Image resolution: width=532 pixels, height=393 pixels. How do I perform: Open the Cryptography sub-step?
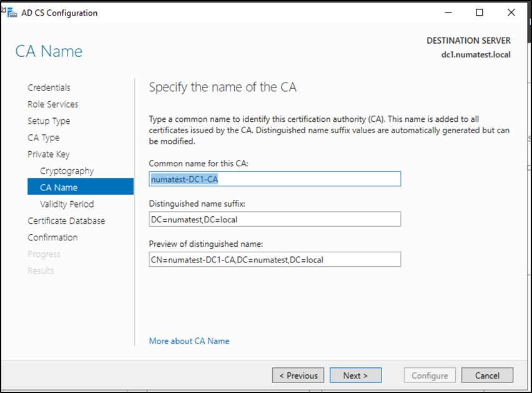click(67, 171)
